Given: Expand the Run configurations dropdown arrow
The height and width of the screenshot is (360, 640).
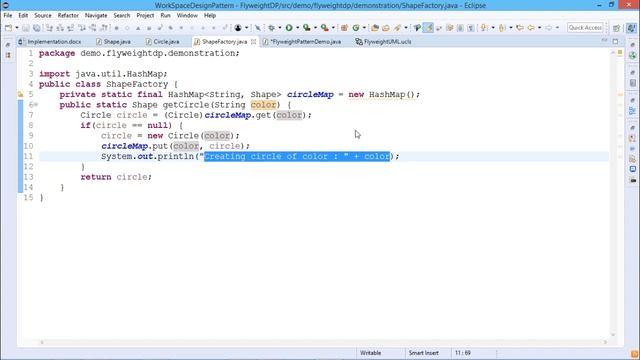Looking at the screenshot, I should [x=298, y=28].
